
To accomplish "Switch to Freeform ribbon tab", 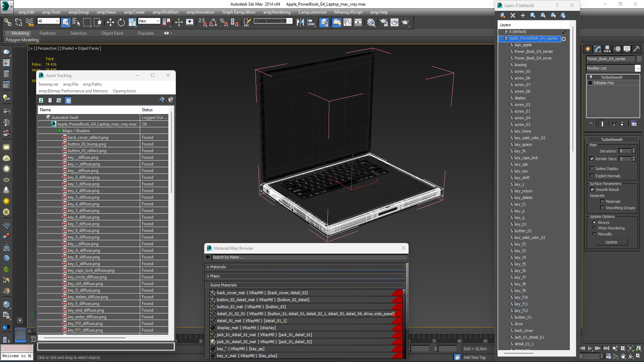I will coord(48,33).
